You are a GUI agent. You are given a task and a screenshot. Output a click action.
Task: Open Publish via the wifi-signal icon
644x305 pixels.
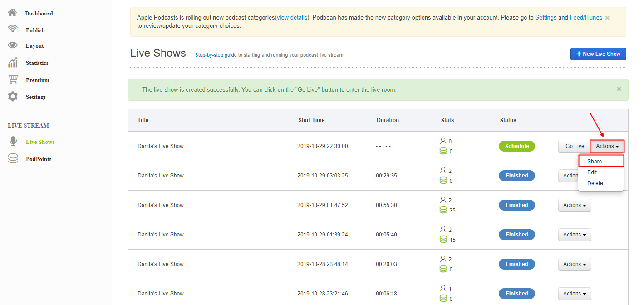(x=13, y=30)
